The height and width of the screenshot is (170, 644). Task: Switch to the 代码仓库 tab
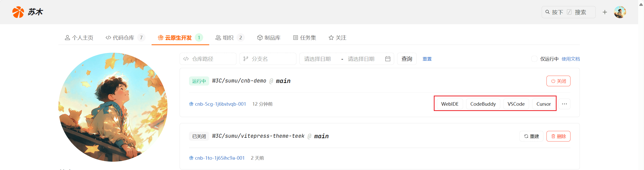pos(125,38)
